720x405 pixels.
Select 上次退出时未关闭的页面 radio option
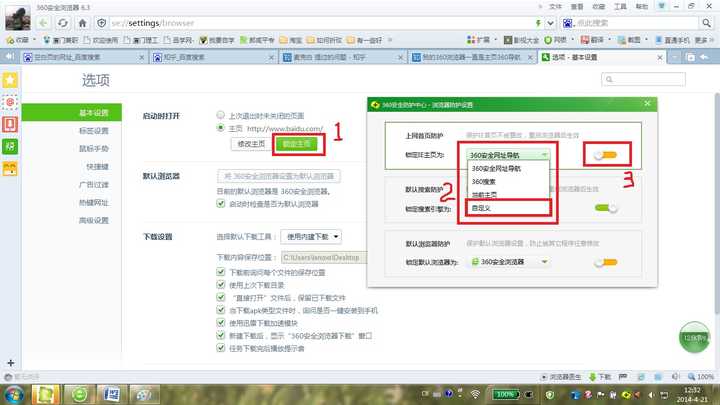220,115
